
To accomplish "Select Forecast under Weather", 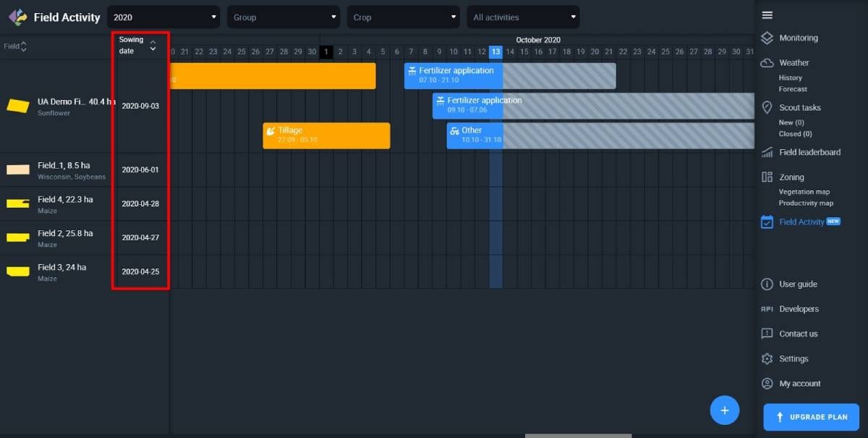I will coord(793,89).
